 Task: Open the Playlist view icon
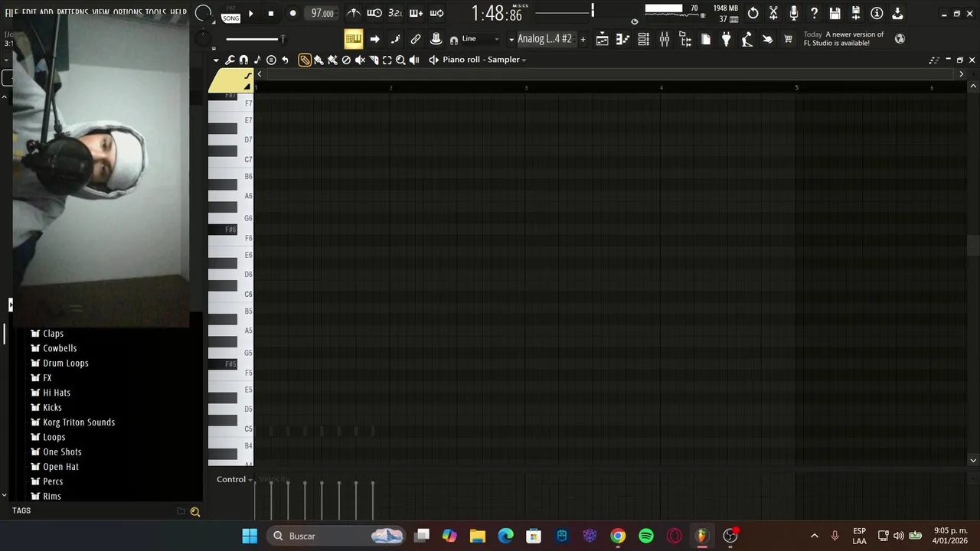(603, 39)
